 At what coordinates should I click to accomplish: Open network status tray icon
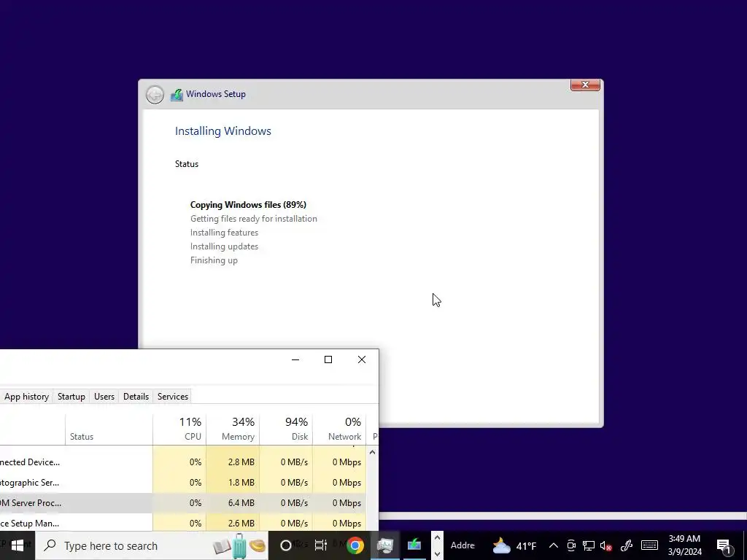589,545
